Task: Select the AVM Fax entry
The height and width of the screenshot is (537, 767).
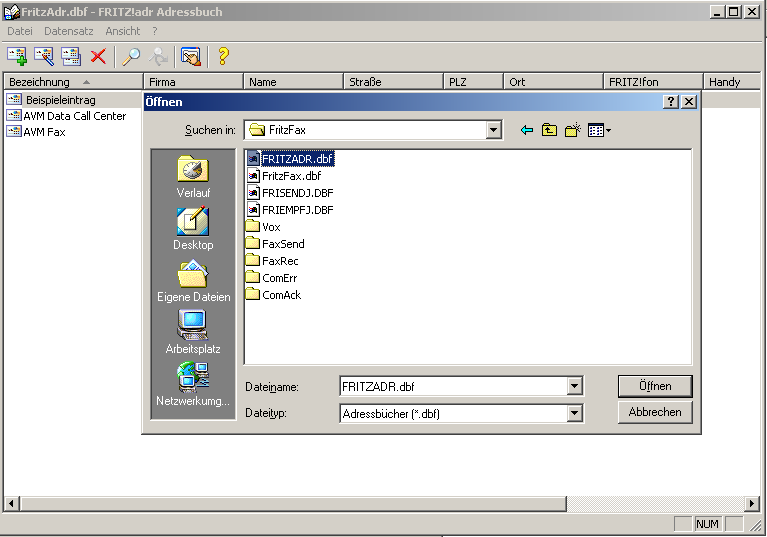Action: (36, 132)
